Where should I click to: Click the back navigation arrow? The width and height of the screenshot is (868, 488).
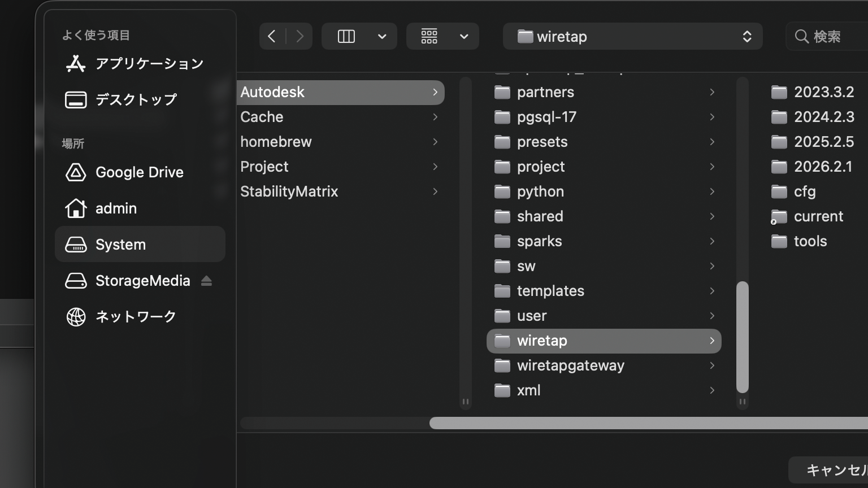point(272,37)
